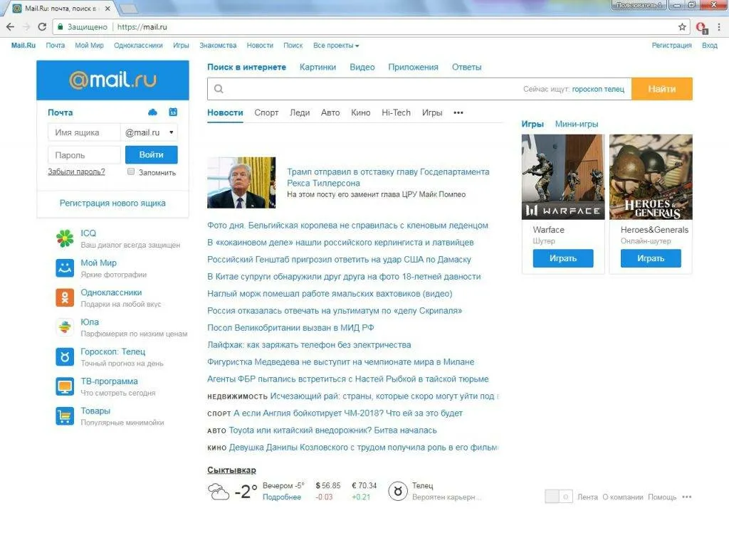Viewport: 729px width, 560px height.
Task: Open Регистрация нового ящика link
Action: tap(112, 203)
